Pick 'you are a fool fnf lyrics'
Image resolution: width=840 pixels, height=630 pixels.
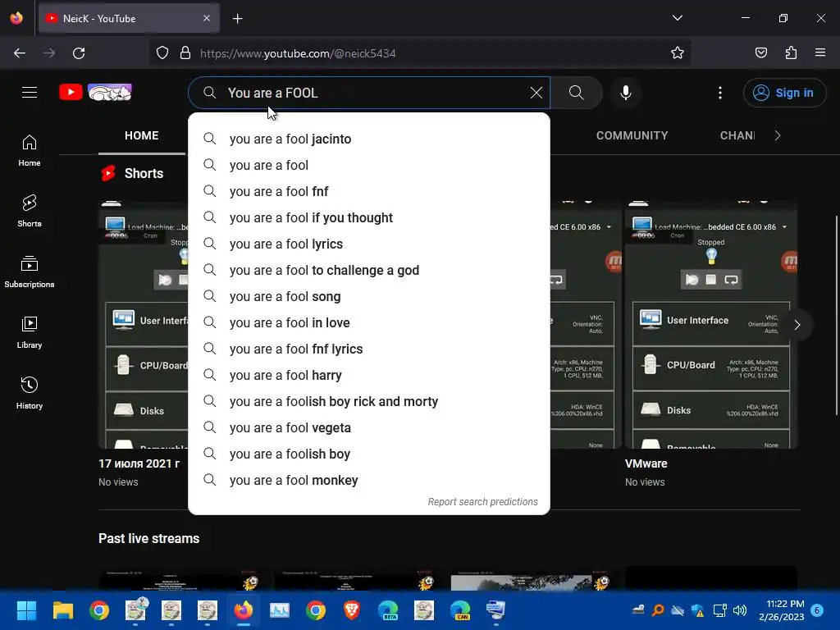pos(369,349)
